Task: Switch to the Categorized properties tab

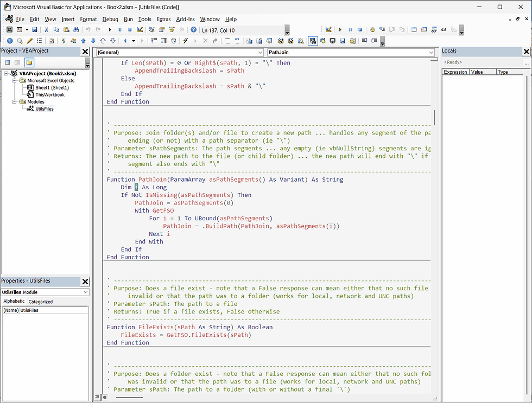Action: (40, 302)
